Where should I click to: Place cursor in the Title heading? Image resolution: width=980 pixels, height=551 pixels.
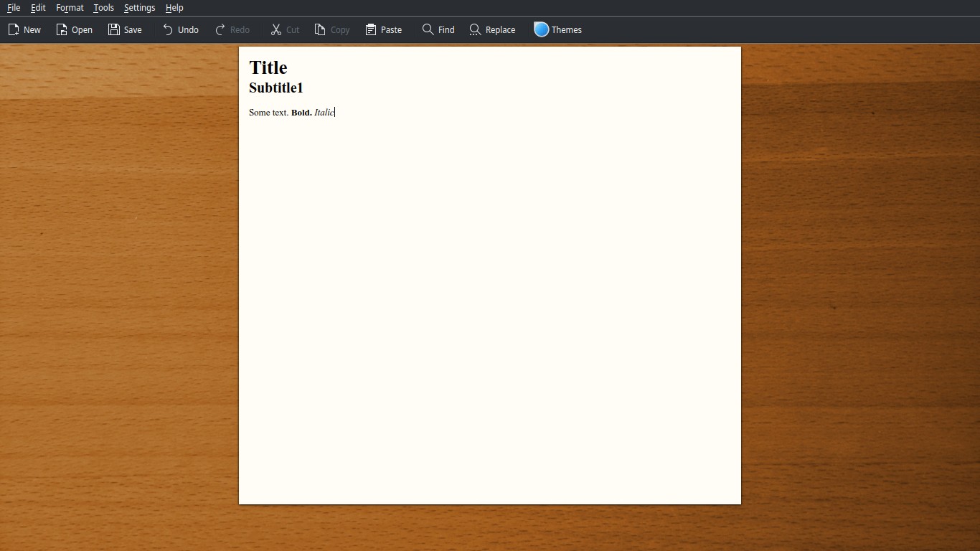(x=268, y=67)
